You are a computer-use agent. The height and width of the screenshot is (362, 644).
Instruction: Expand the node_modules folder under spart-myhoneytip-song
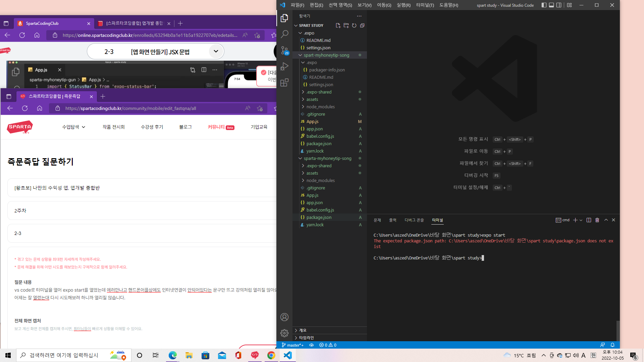pos(320,107)
